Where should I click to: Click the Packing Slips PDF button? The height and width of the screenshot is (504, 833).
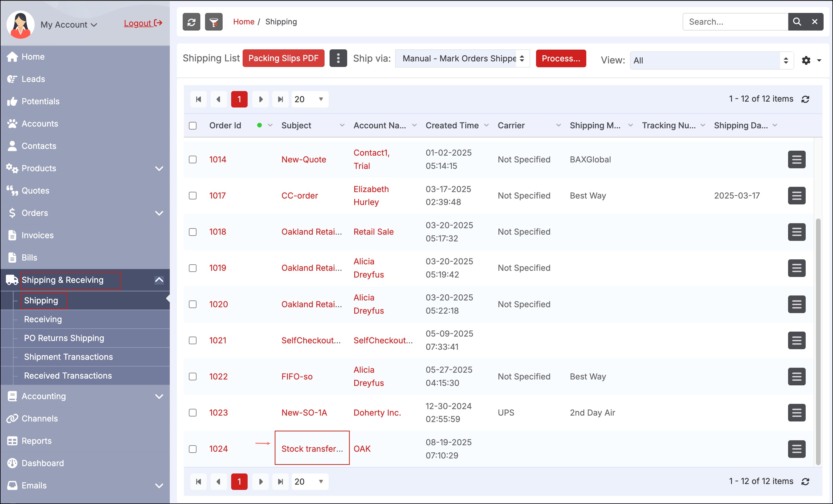pyautogui.click(x=283, y=58)
